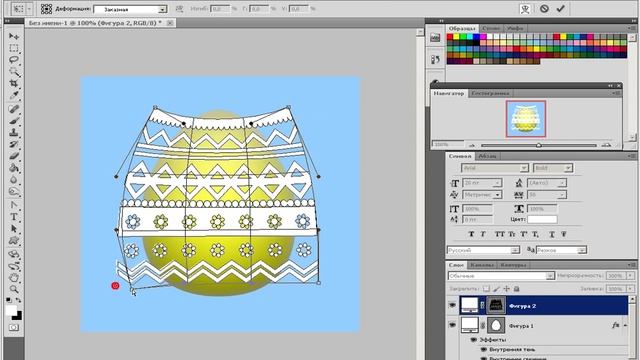Select the Dodge tool
Screen dimensions: 640x360
(14, 192)
